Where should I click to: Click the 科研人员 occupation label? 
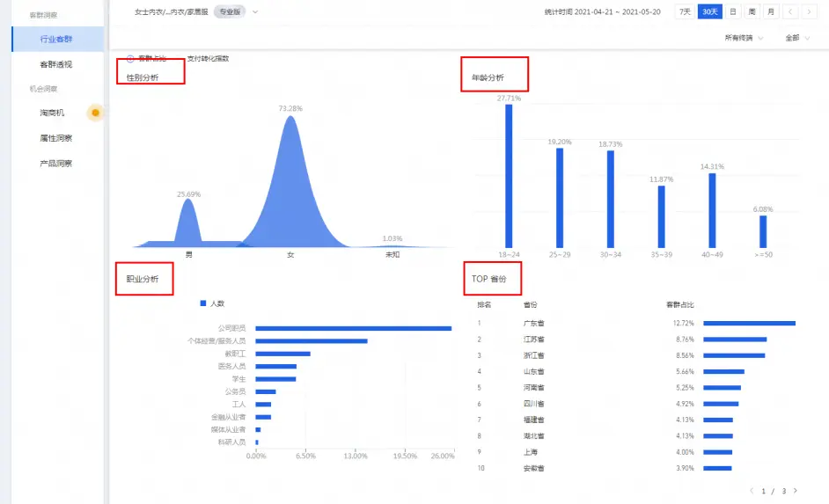pos(232,442)
